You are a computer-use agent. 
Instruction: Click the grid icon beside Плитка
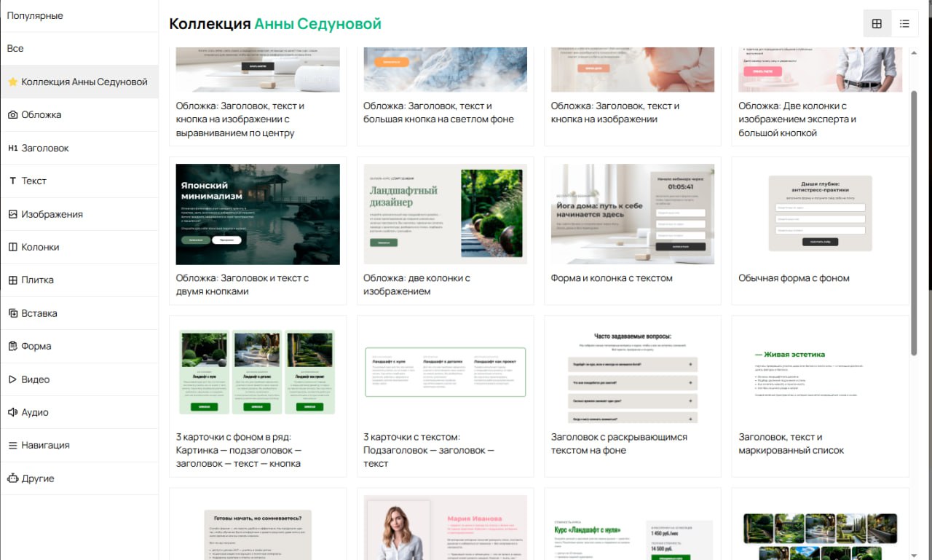[x=12, y=280]
